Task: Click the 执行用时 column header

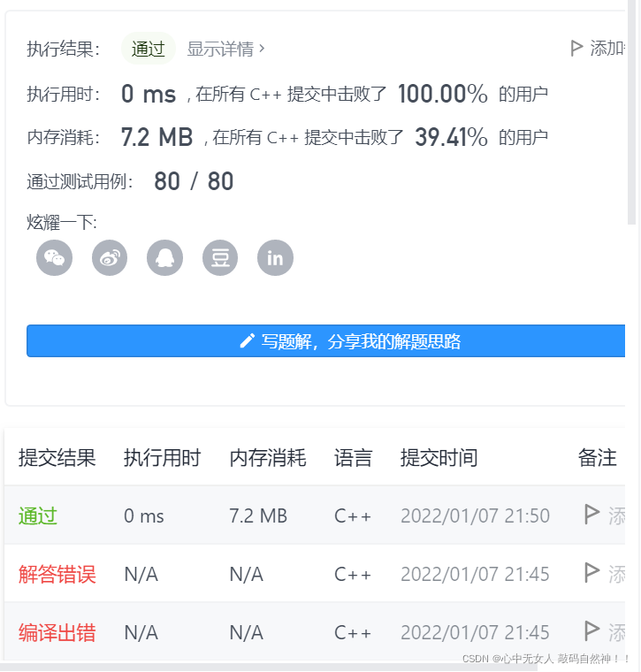Action: click(x=163, y=458)
